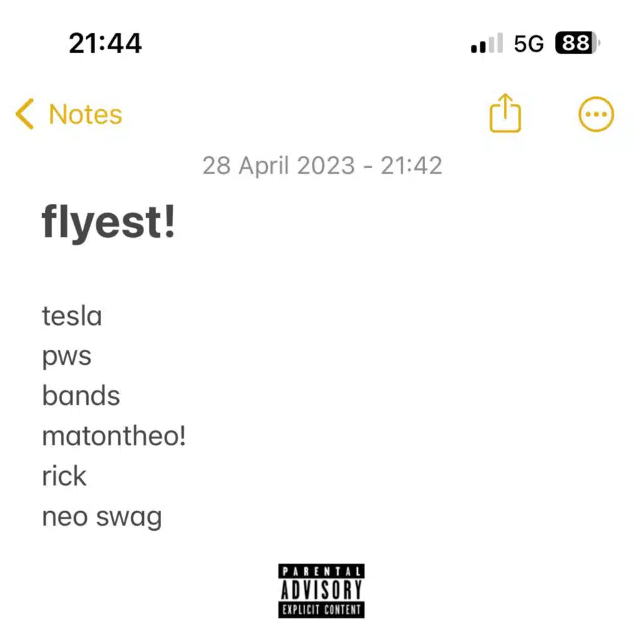
Task: Tap the battery 88 indicator
Action: tap(577, 43)
